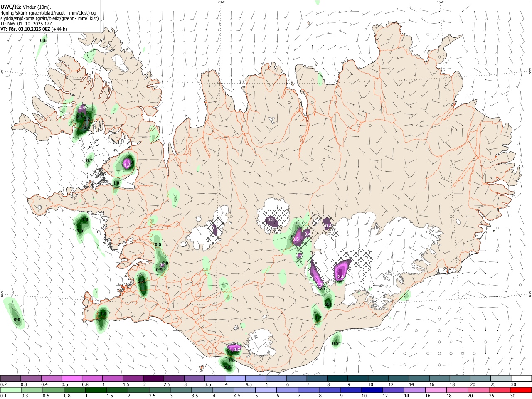Select the pale green rain-legend swatch at 0.1
The width and height of the screenshot is (532, 399).
11,390
